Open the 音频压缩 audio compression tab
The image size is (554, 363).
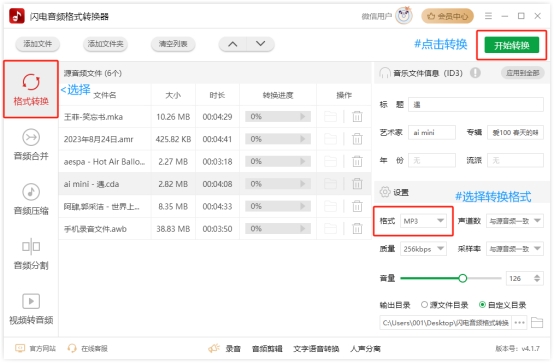[31, 199]
